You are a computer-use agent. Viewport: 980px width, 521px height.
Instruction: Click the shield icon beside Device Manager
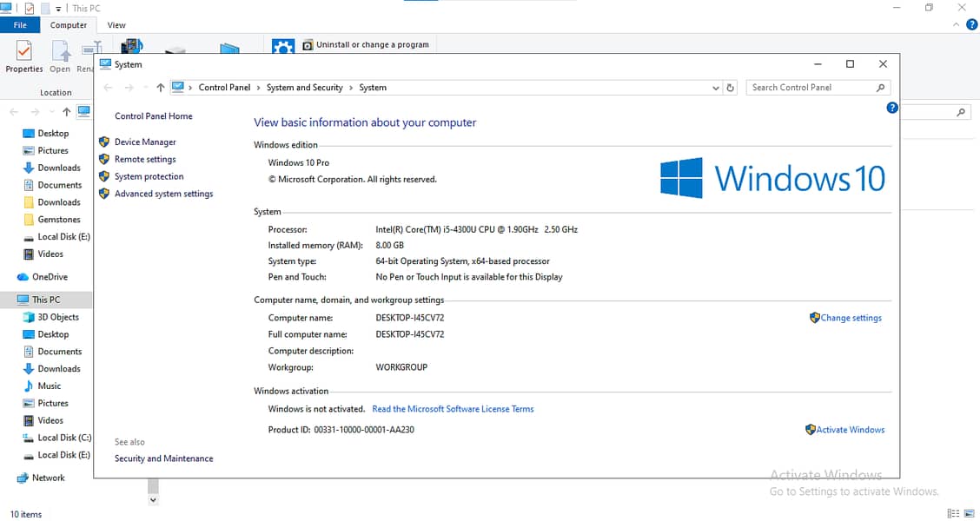point(104,142)
